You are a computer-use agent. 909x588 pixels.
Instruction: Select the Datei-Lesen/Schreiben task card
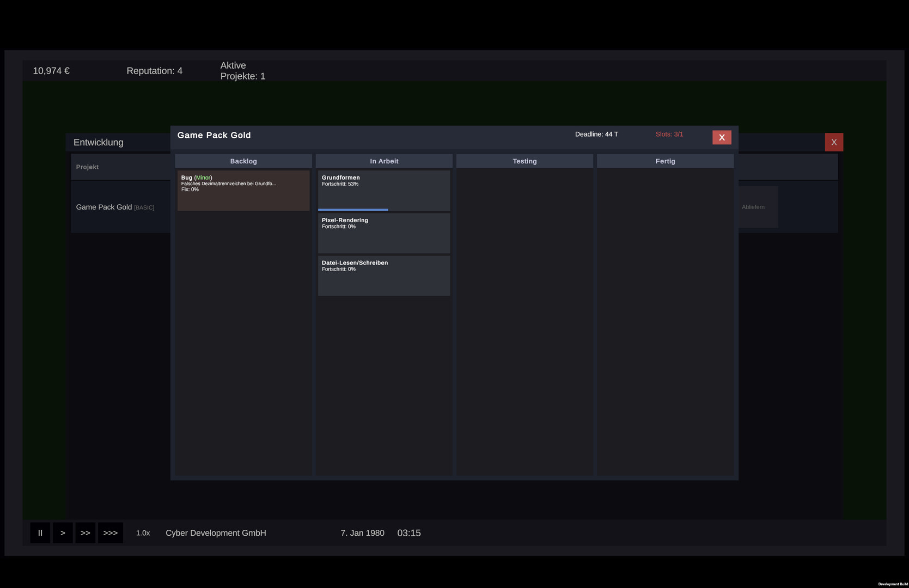[x=383, y=275]
